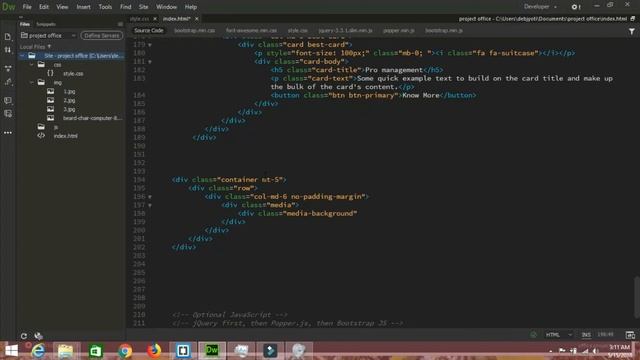Open the File menu

click(27, 7)
